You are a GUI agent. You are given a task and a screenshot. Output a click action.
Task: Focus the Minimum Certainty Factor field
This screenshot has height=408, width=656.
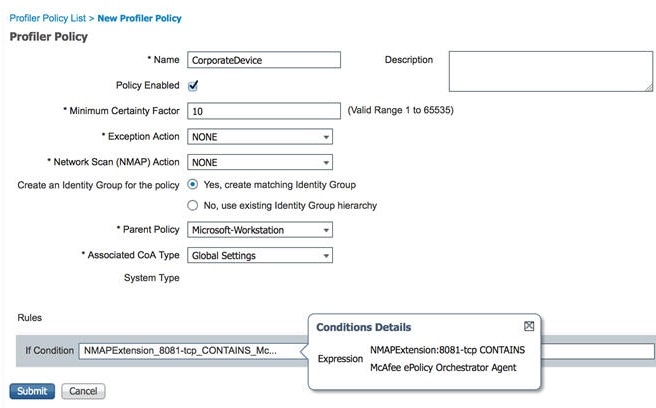point(264,111)
